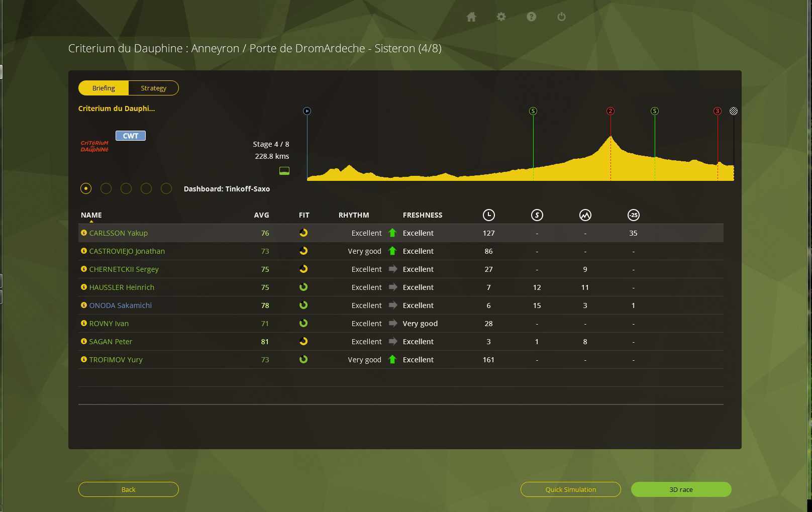
Task: Click the power quit icon
Action: (x=561, y=17)
